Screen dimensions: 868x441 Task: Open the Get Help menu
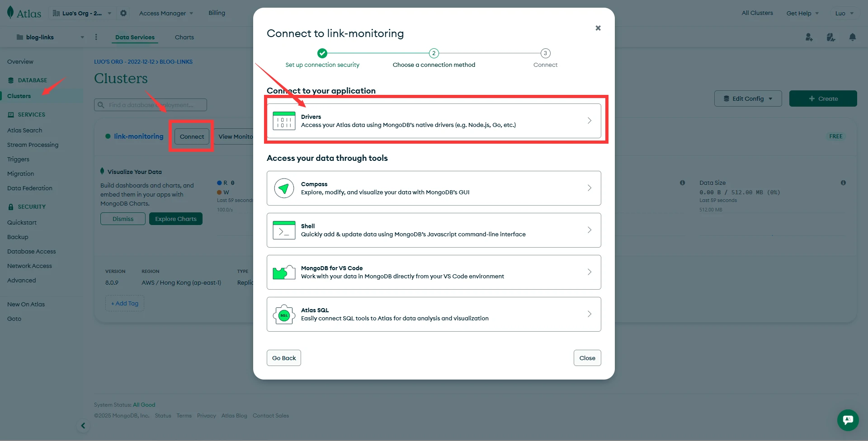[802, 13]
